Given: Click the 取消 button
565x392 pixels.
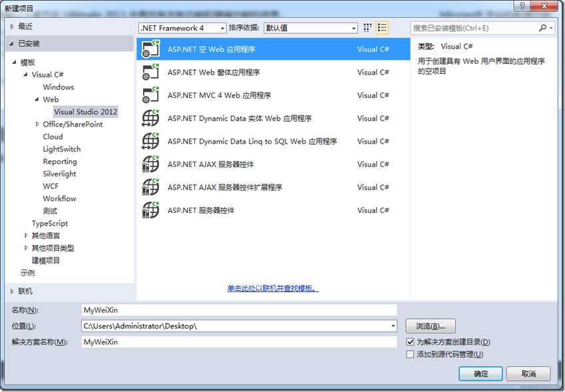Looking at the screenshot, I should coord(528,373).
